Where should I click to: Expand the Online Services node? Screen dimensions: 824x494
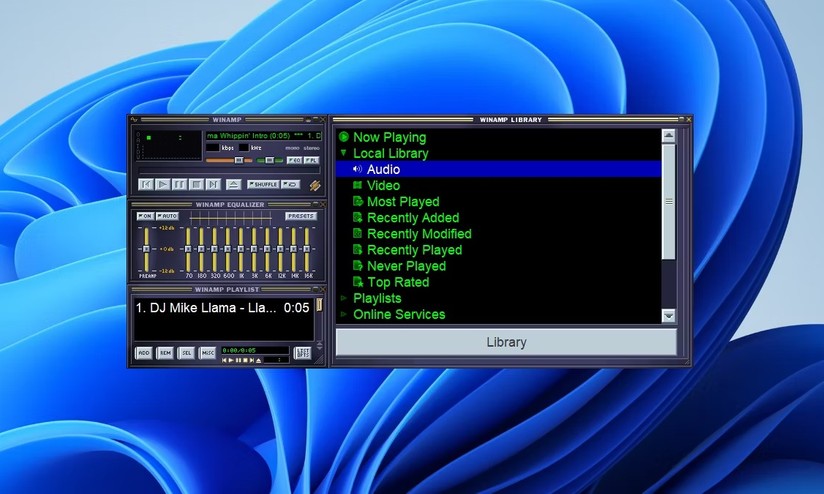(x=343, y=314)
